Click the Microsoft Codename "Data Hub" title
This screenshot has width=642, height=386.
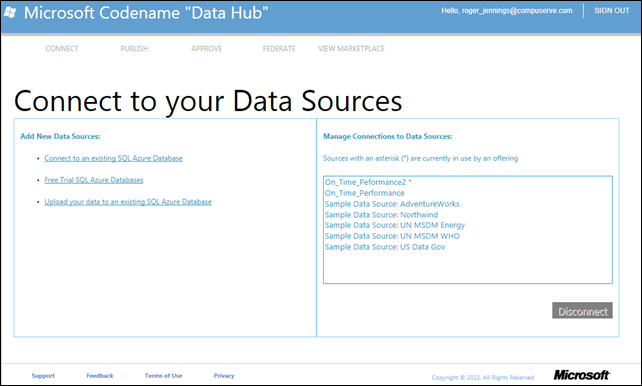pyautogui.click(x=146, y=13)
